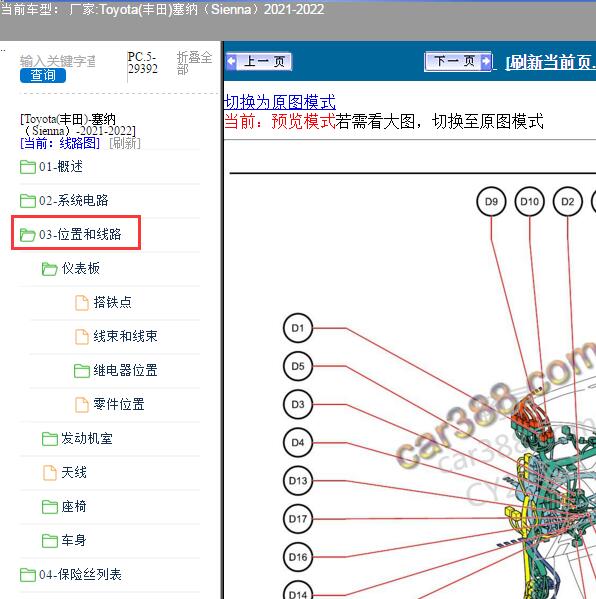
Task: Click the page icon beside 零件位置
Action: click(81, 405)
